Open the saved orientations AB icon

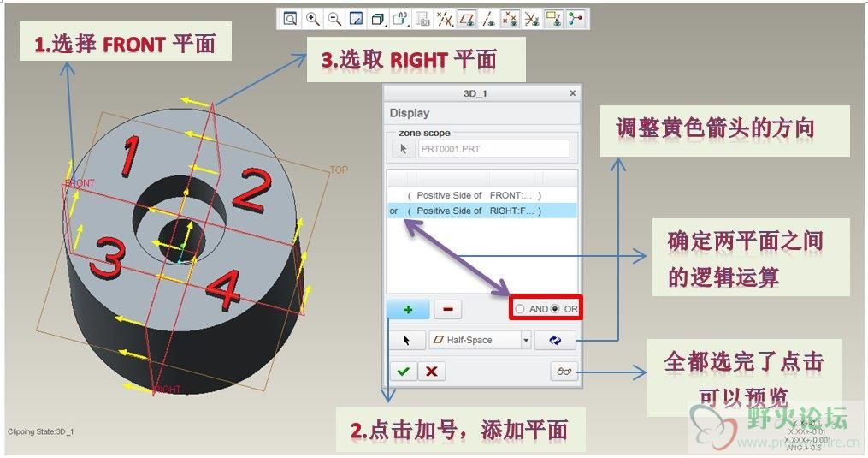pos(399,20)
